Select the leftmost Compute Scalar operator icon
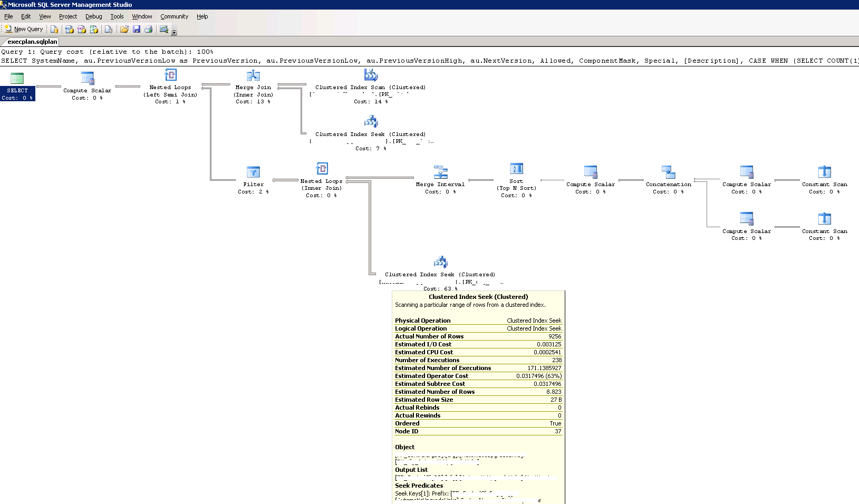Viewport: 859px width, 504px height. [88, 79]
